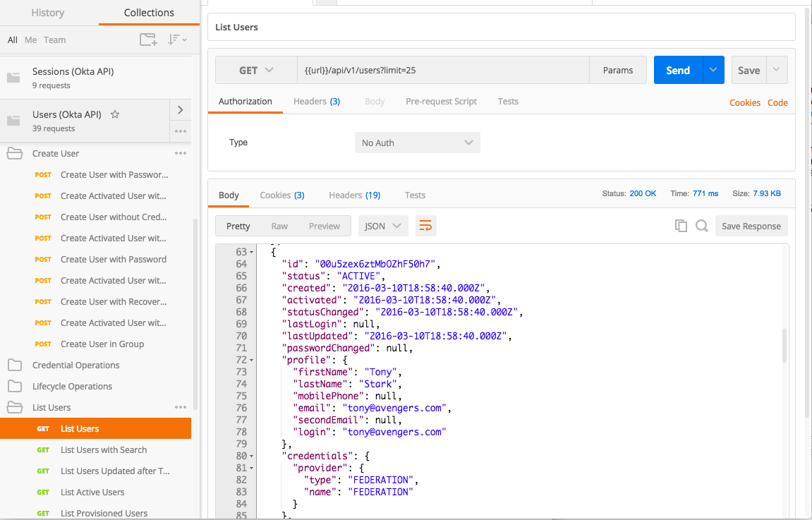The image size is (812, 520).
Task: Open the JSON format dropdown
Action: (383, 226)
